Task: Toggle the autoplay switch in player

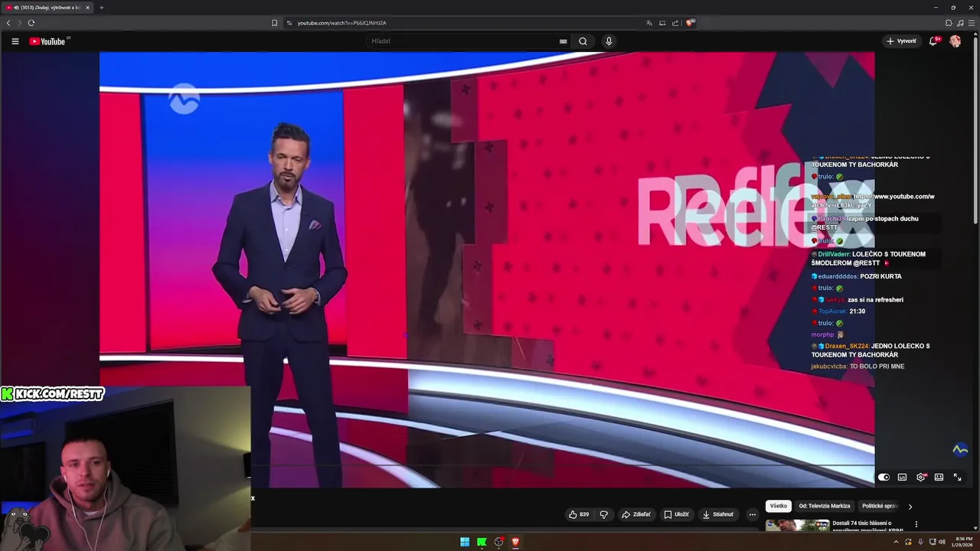Action: pos(884,477)
